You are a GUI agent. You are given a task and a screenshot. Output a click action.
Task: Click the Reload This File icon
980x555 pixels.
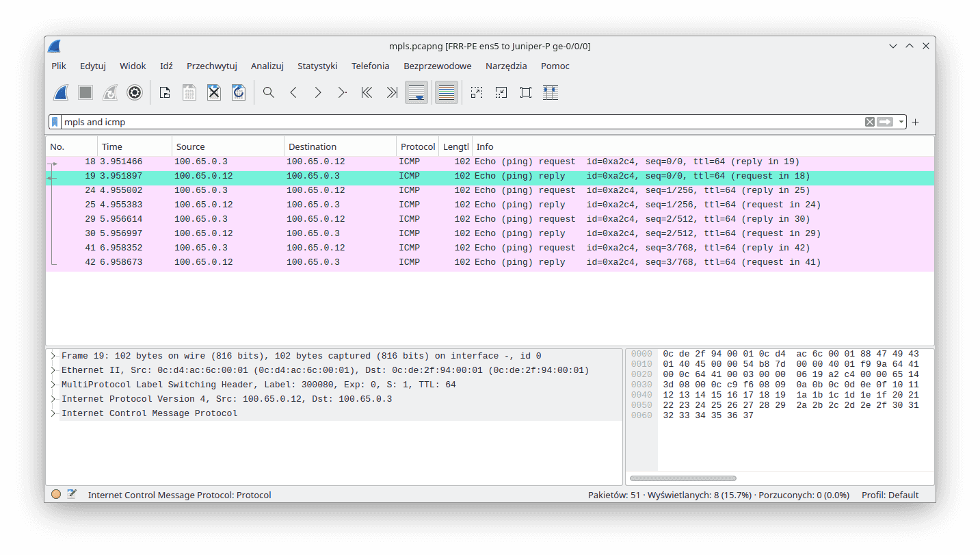point(238,92)
